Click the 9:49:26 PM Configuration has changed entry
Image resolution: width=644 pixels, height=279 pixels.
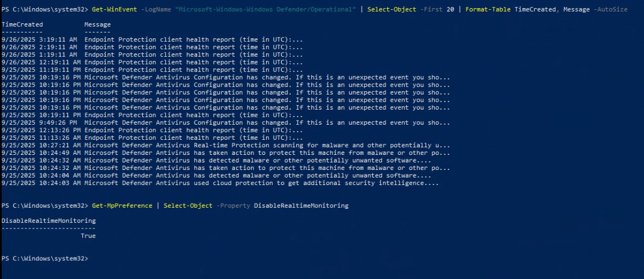pos(226,122)
